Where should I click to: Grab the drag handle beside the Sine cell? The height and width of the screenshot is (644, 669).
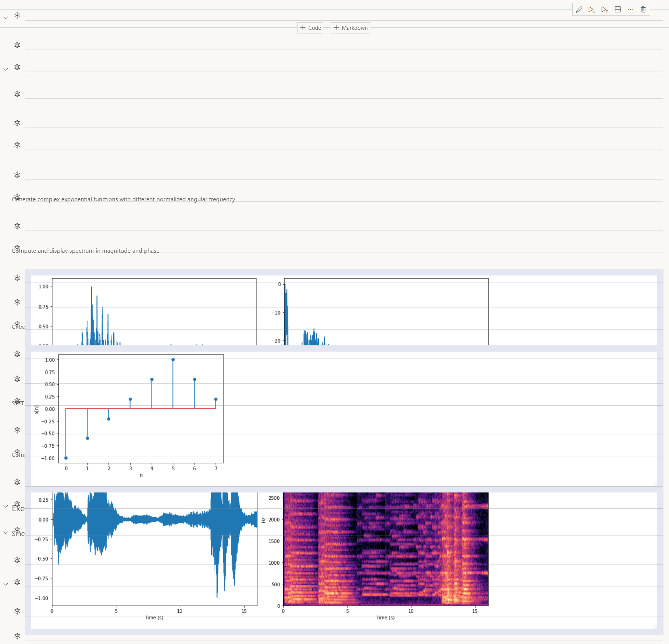pos(17,531)
